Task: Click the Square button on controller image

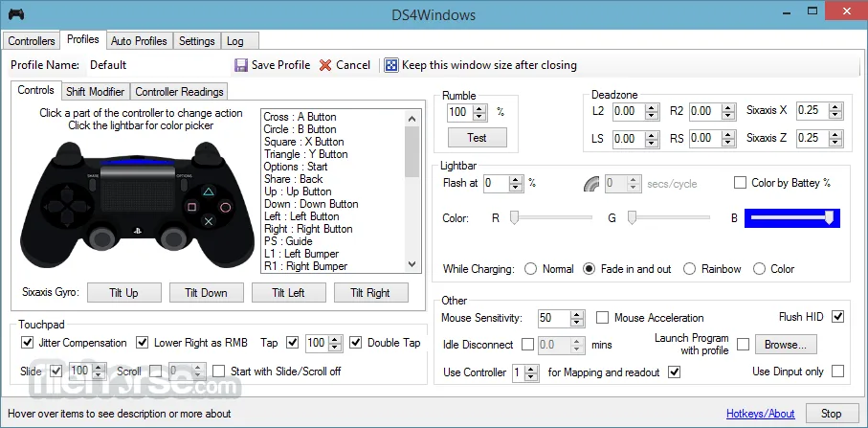Action: (x=191, y=207)
